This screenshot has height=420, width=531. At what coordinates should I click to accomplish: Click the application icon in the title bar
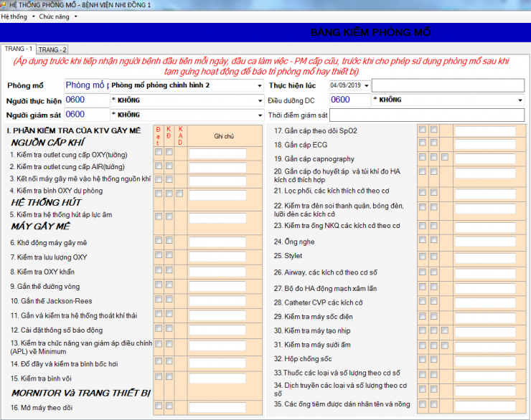4,4
